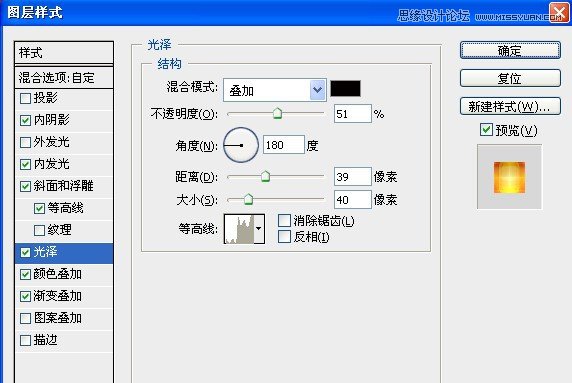Uncheck the 内发光 inner glow checkbox
This screenshot has width=572, height=383.
(x=25, y=164)
